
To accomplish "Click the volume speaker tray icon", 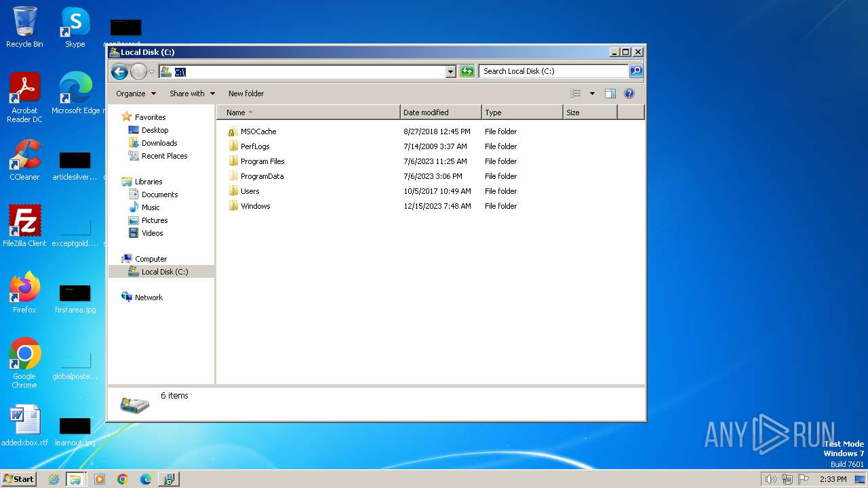I will [770, 479].
